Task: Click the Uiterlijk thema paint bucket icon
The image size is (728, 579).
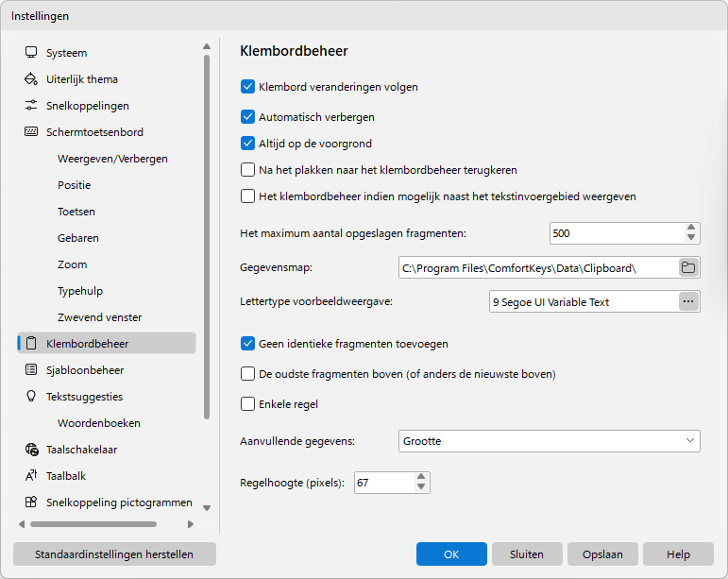Action: click(31, 79)
